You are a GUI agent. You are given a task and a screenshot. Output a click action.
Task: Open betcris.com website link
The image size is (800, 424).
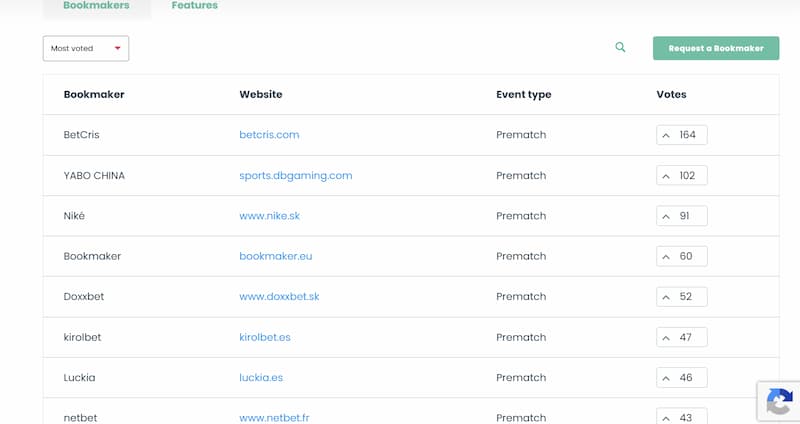tap(269, 135)
